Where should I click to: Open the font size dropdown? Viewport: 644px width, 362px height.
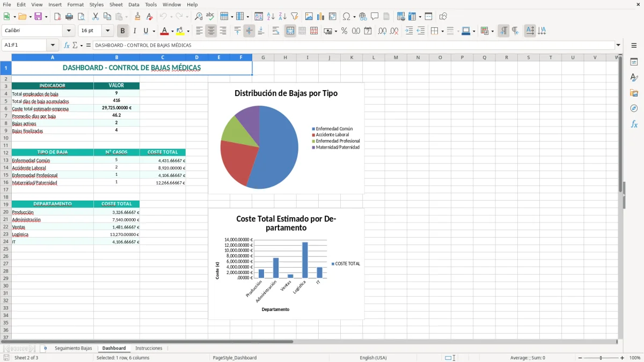coord(107,31)
